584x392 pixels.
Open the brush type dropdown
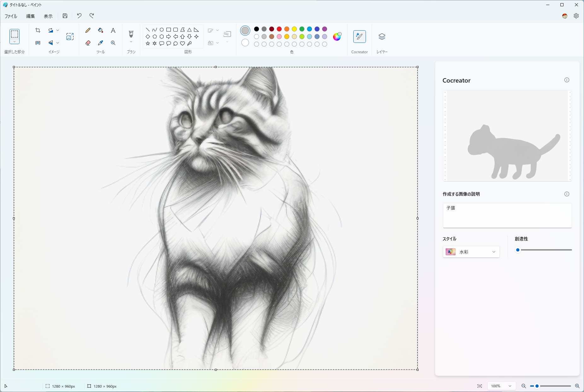pos(131,42)
